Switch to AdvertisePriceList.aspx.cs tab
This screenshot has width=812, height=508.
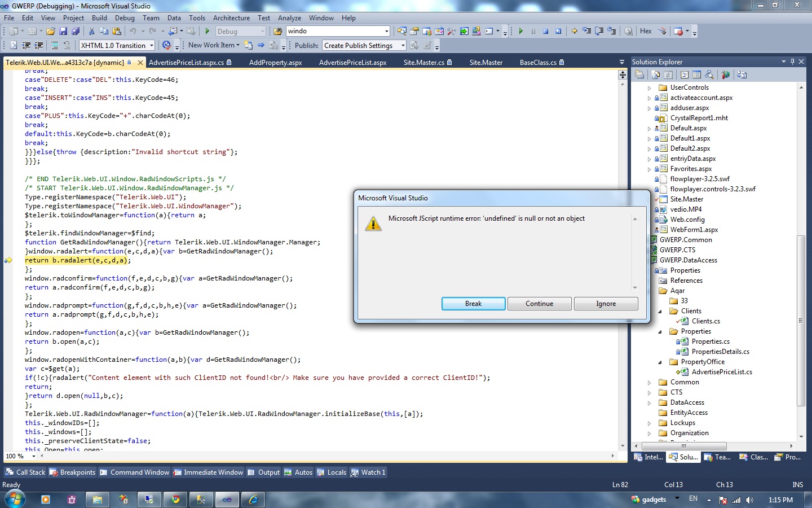190,62
